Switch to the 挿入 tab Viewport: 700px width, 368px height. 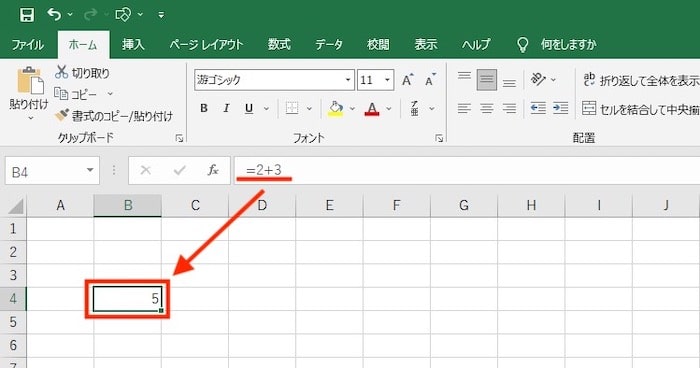coord(133,45)
